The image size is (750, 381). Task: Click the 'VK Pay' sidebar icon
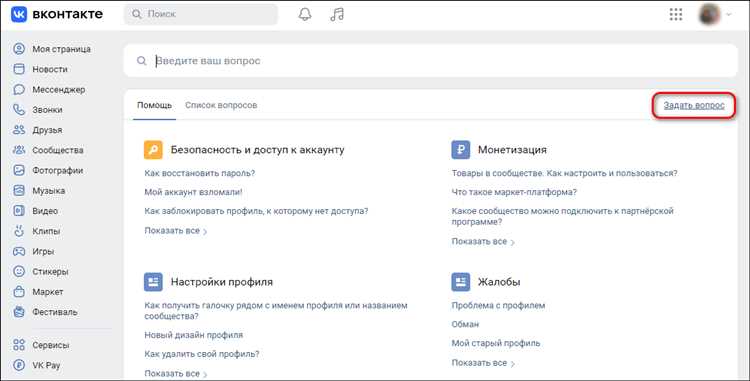tap(19, 365)
